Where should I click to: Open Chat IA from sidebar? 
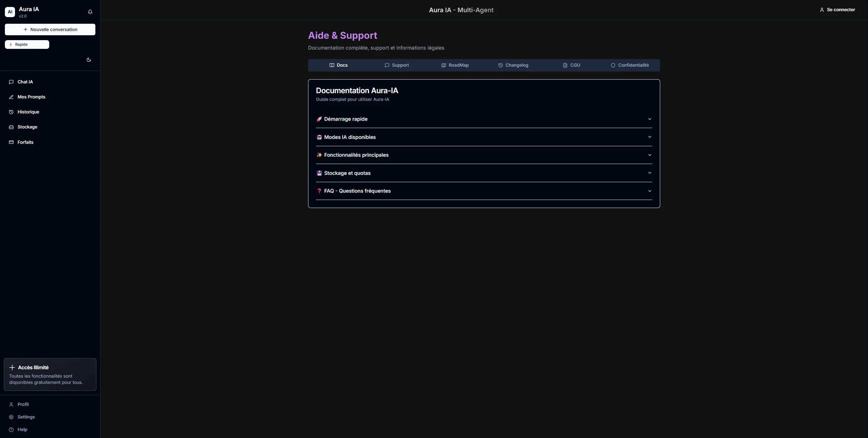[25, 82]
